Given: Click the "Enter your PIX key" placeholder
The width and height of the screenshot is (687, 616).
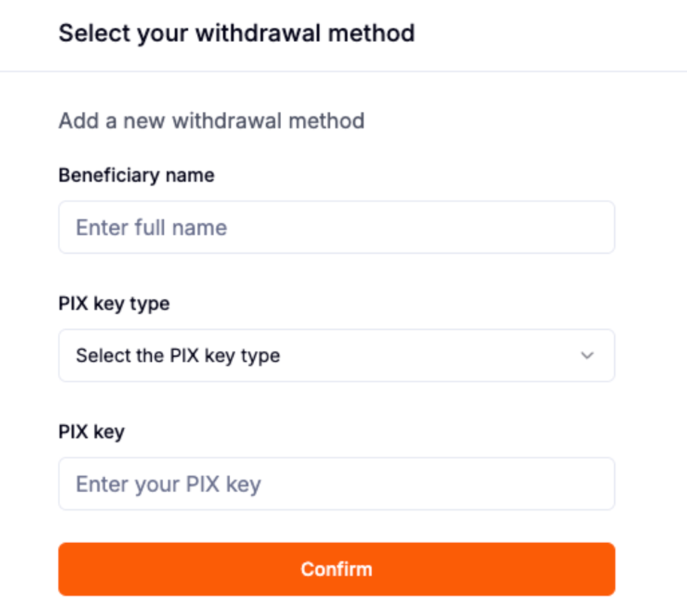Looking at the screenshot, I should click(x=168, y=485).
